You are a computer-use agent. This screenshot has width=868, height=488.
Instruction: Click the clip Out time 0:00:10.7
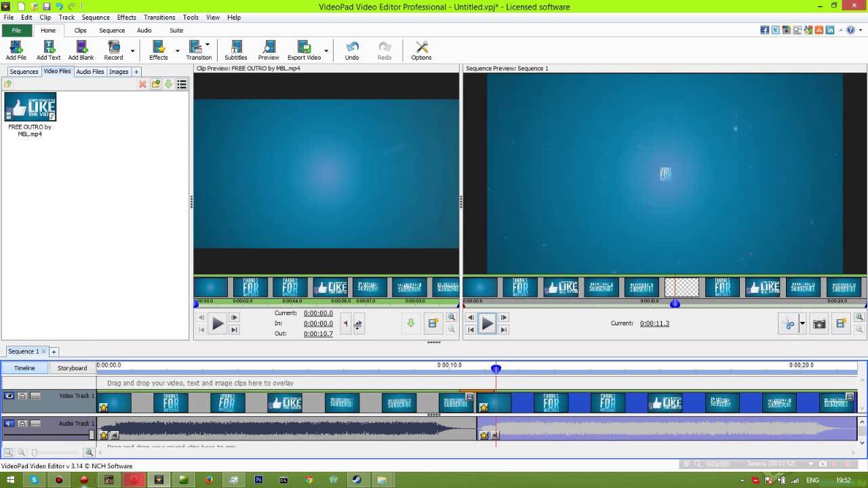pos(318,333)
